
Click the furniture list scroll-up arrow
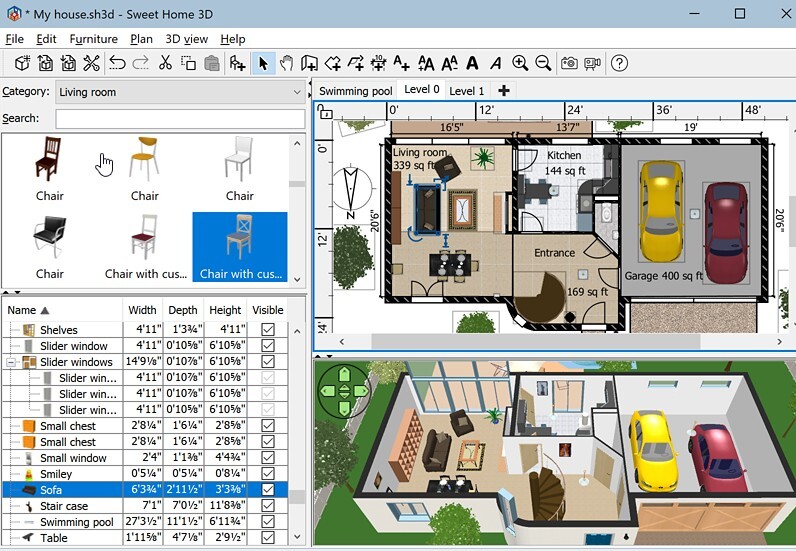pos(297,331)
